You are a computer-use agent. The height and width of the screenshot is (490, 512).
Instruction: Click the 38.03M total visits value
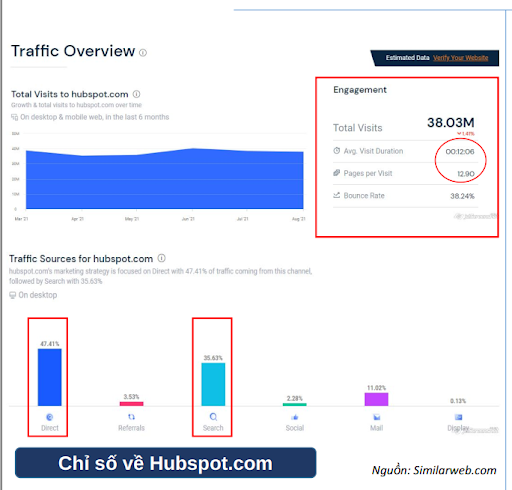pos(451,123)
